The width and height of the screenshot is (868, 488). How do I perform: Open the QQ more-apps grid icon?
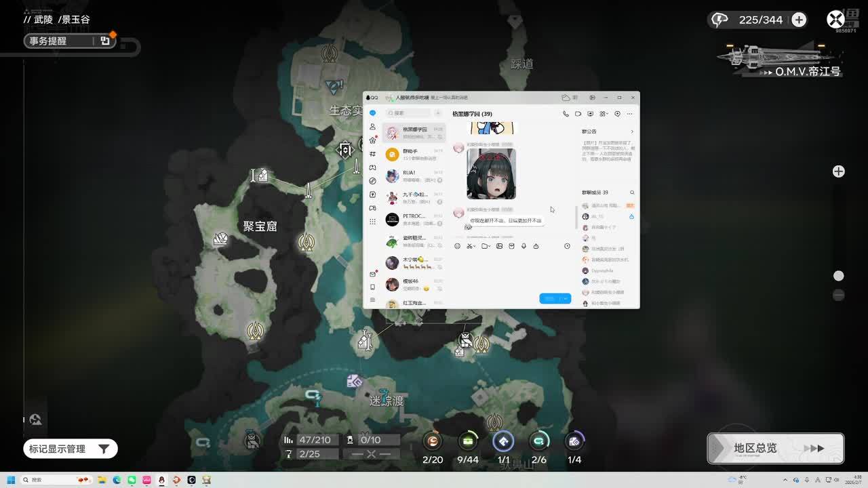pyautogui.click(x=372, y=222)
